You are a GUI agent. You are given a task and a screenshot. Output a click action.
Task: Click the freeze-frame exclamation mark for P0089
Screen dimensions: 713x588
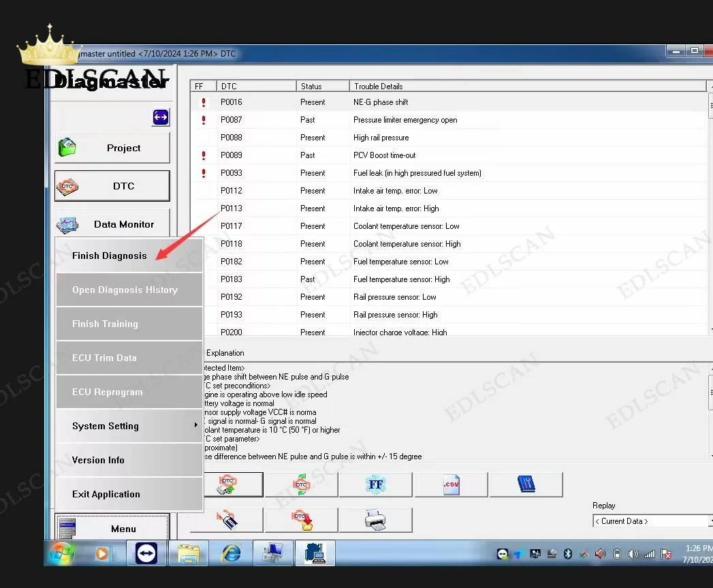tap(203, 155)
